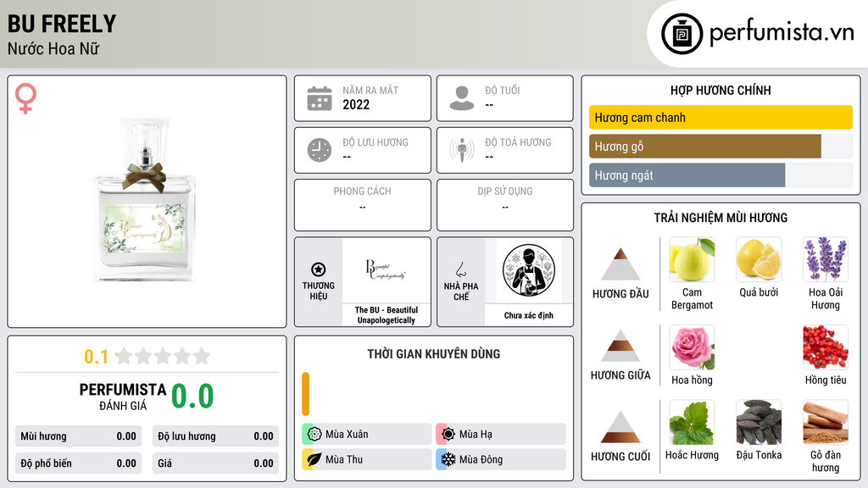
Task: Click the PERFUMISTA đánh giá label
Action: point(123,396)
